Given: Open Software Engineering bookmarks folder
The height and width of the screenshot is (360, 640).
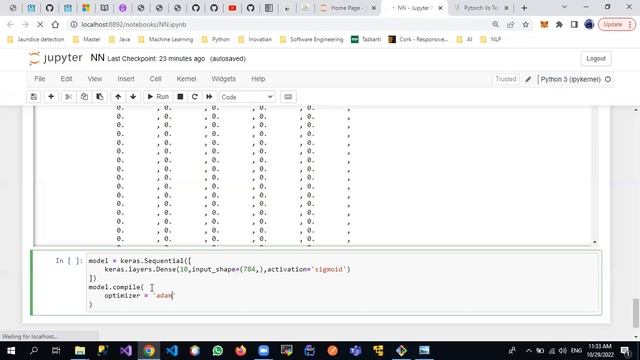Looking at the screenshot, I should click(x=312, y=39).
